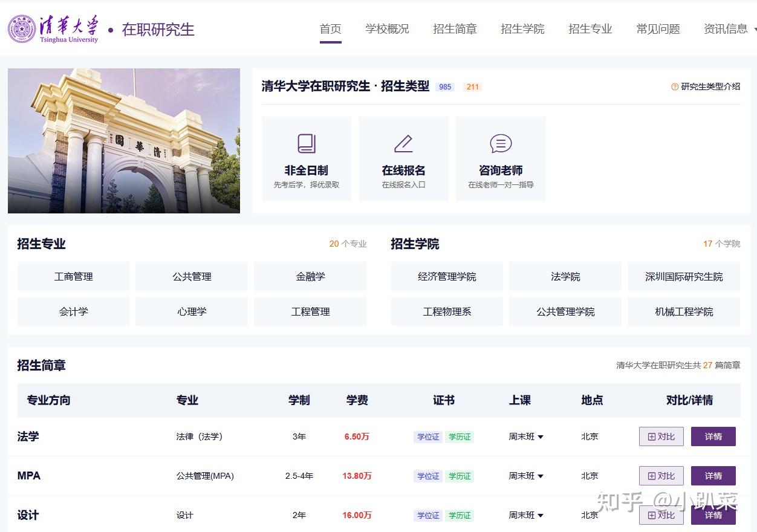Open 常见问题 navigation item
Image resolution: width=757 pixels, height=532 pixels.
pos(658,28)
